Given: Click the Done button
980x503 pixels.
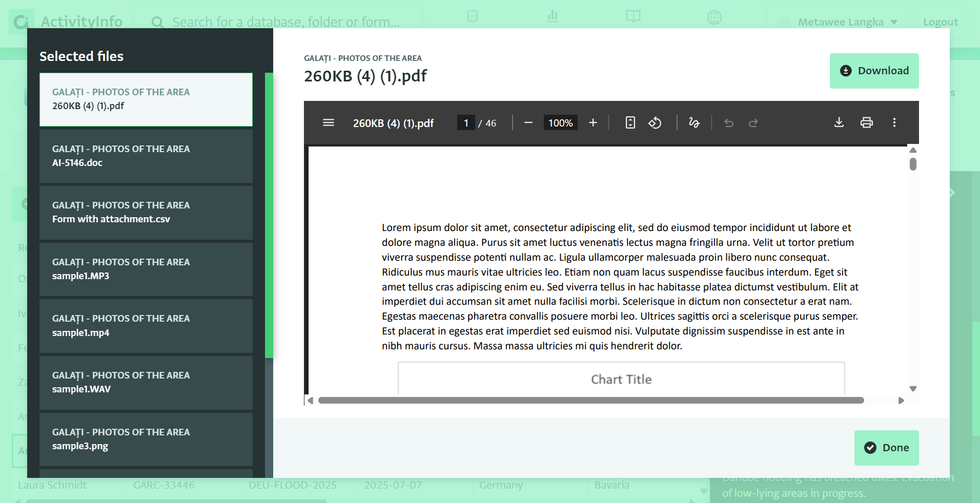Looking at the screenshot, I should (886, 448).
